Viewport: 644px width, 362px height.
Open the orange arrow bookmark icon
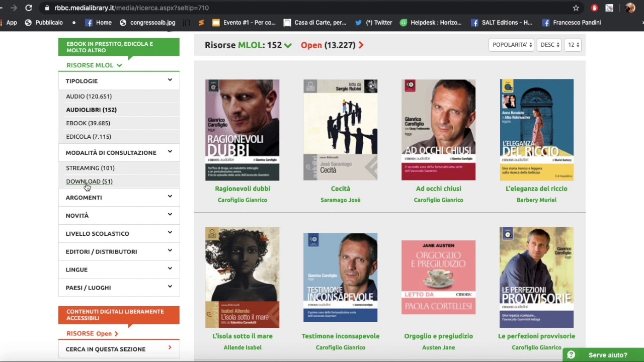pyautogui.click(x=201, y=23)
